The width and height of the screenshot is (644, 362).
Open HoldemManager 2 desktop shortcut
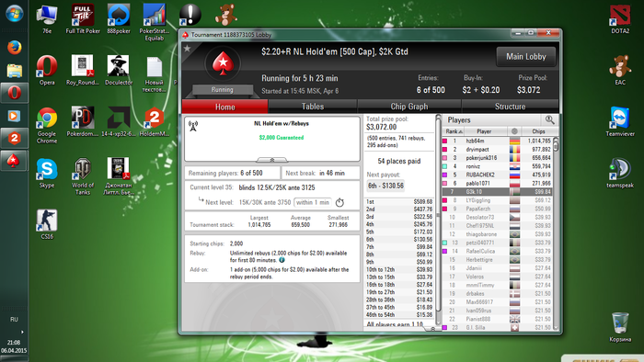(154, 122)
